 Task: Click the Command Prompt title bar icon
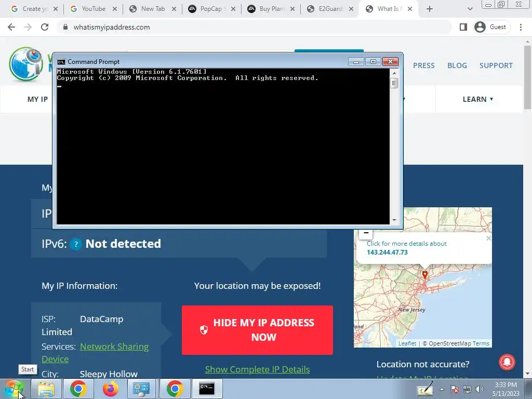61,62
